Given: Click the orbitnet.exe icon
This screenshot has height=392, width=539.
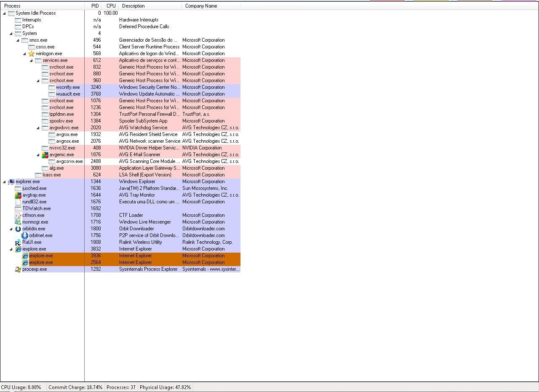Looking at the screenshot, I should [25, 235].
